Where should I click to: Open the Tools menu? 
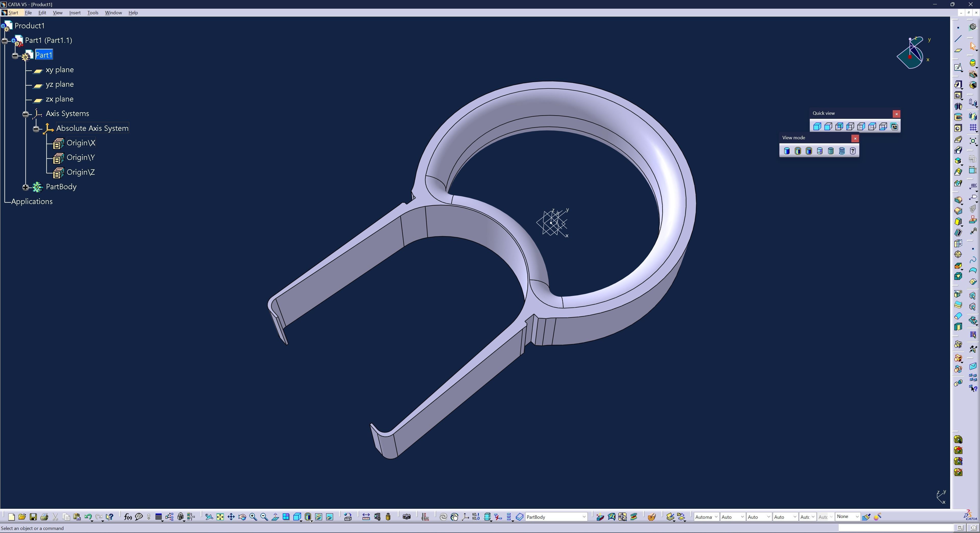click(92, 12)
